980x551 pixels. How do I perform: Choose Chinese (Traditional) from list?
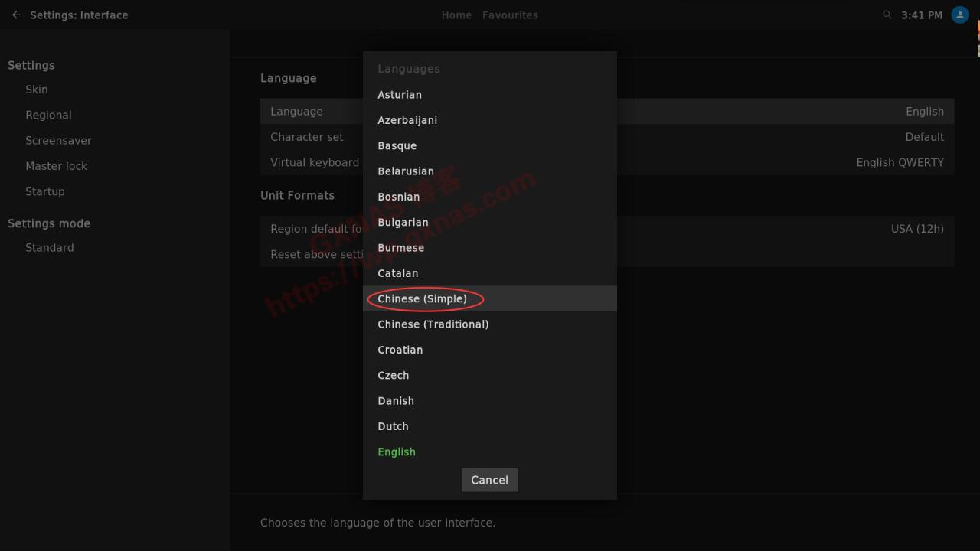pos(433,324)
